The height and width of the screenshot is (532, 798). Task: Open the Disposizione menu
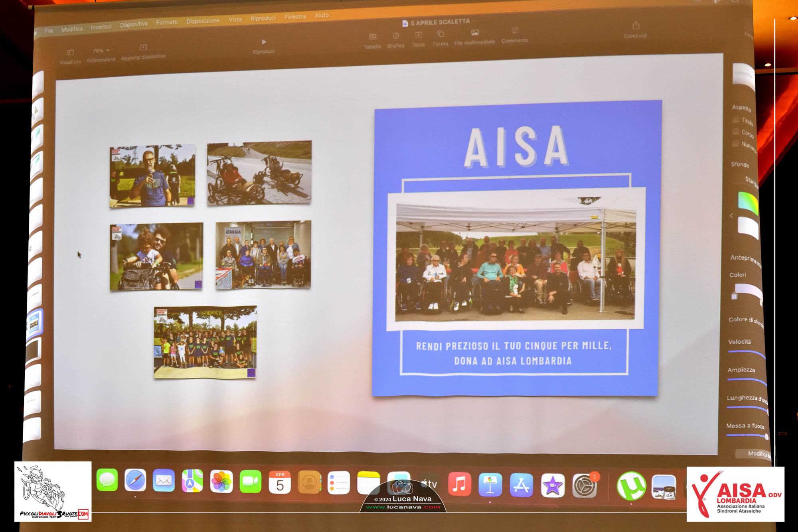coord(203,21)
